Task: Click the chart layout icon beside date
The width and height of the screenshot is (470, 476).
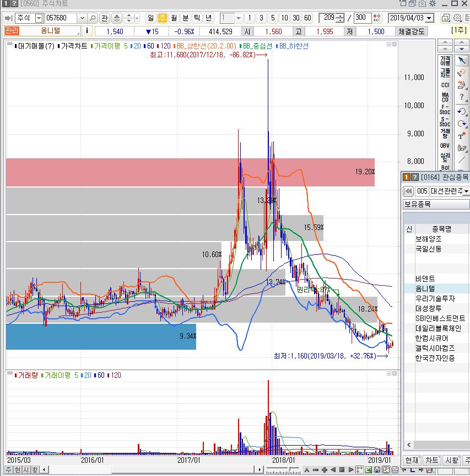Action: pos(445,18)
